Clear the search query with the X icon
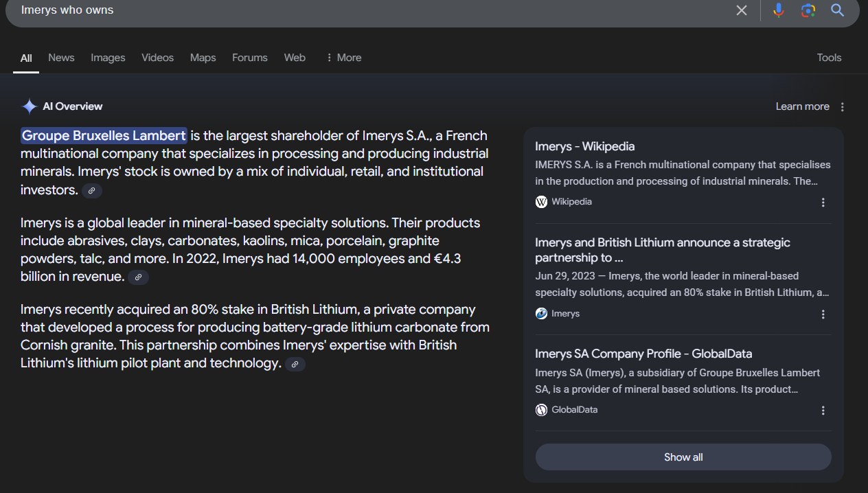 tap(742, 10)
